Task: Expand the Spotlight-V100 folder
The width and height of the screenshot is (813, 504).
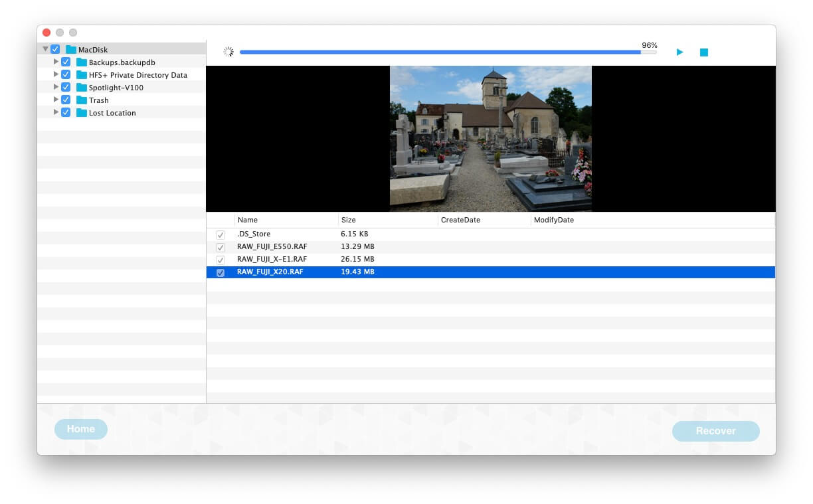Action: tap(56, 87)
